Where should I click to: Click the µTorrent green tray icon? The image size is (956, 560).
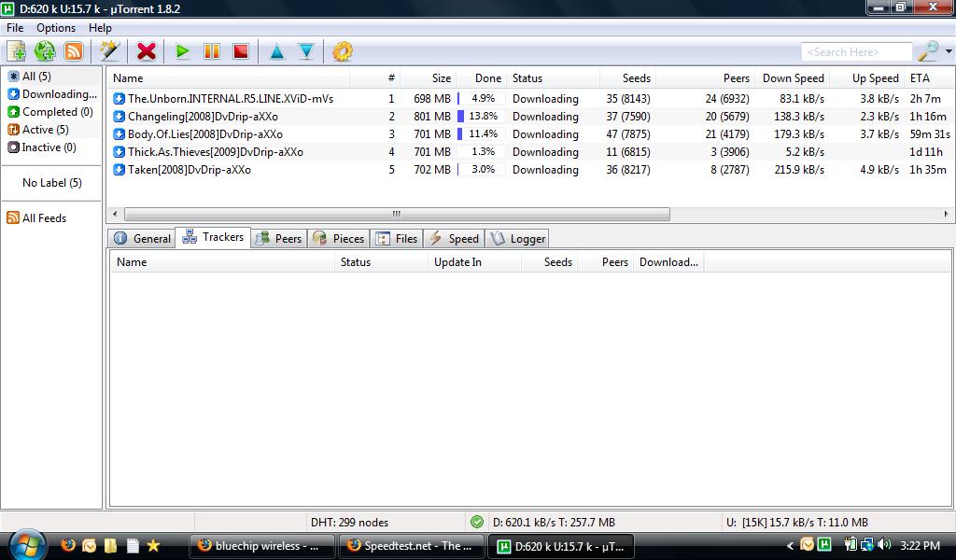point(824,544)
